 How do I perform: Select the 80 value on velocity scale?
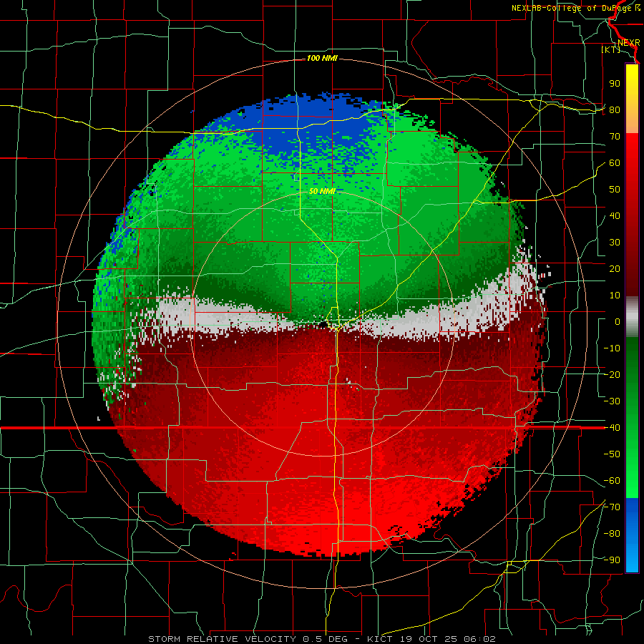click(x=615, y=109)
